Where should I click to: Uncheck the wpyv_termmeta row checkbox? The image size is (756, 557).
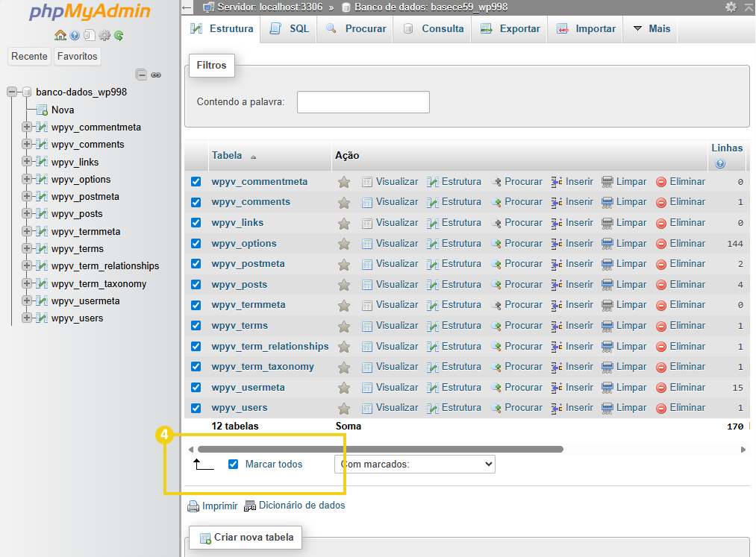click(195, 304)
